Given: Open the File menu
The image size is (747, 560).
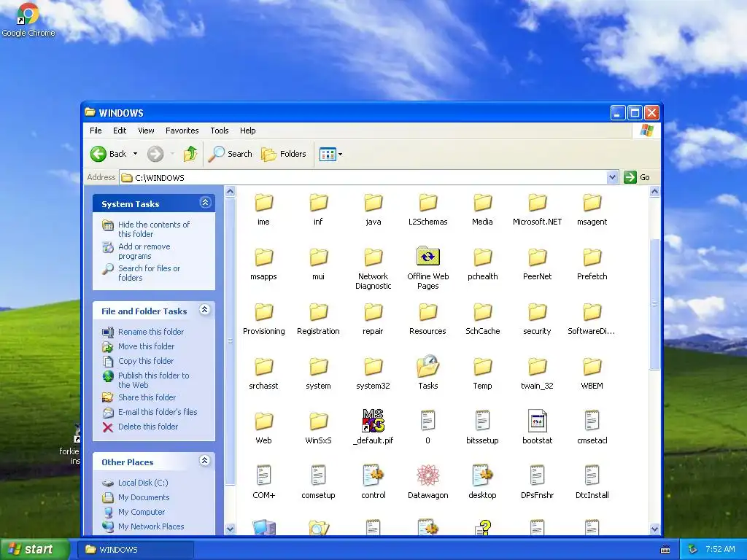Looking at the screenshot, I should pyautogui.click(x=96, y=131).
